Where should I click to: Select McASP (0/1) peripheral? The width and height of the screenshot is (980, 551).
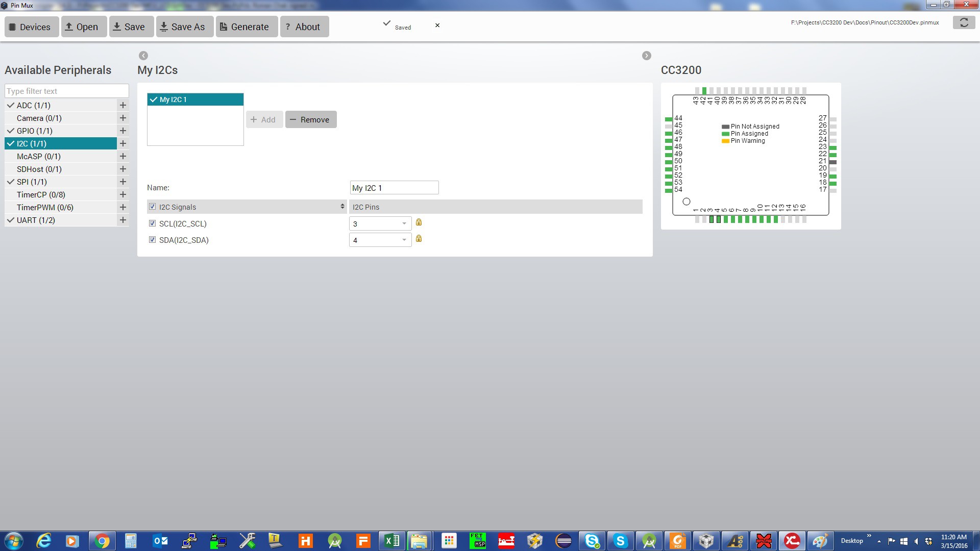click(61, 156)
